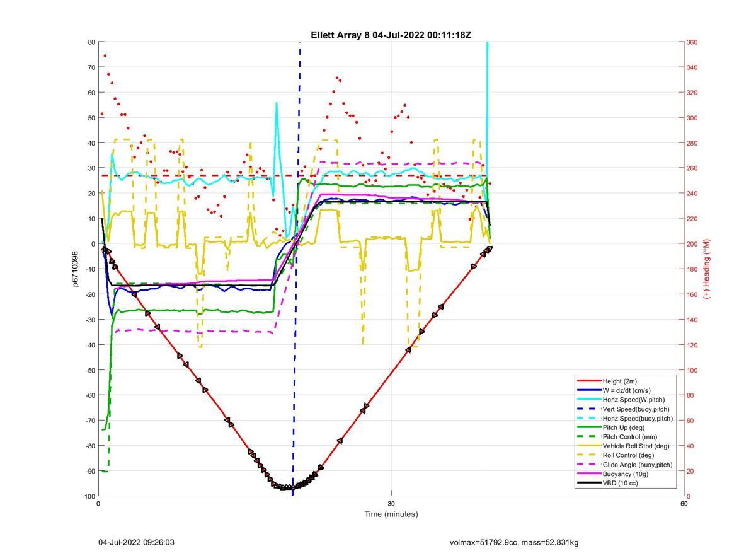Select the 'W = dz/dt (cm/s)' legend entry

point(627,390)
